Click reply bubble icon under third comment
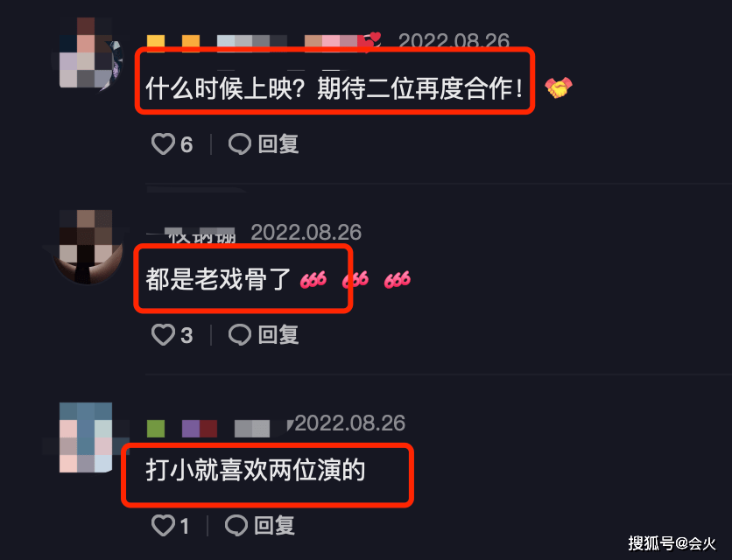 pos(236,525)
